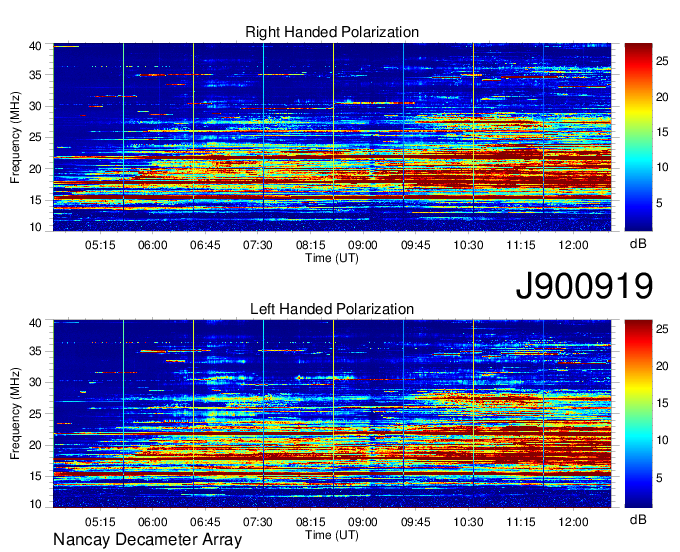Click the 10:30 tick label on the top plot
Screen dimensions: 680x552
point(468,245)
